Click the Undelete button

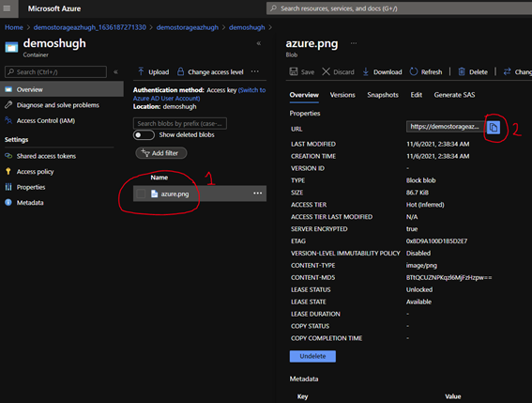click(x=312, y=356)
